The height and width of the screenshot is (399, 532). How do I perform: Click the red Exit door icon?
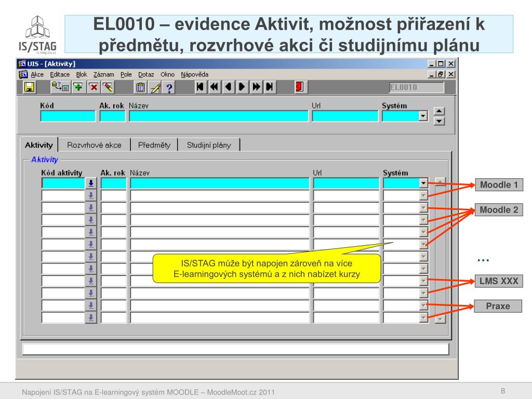coord(300,87)
